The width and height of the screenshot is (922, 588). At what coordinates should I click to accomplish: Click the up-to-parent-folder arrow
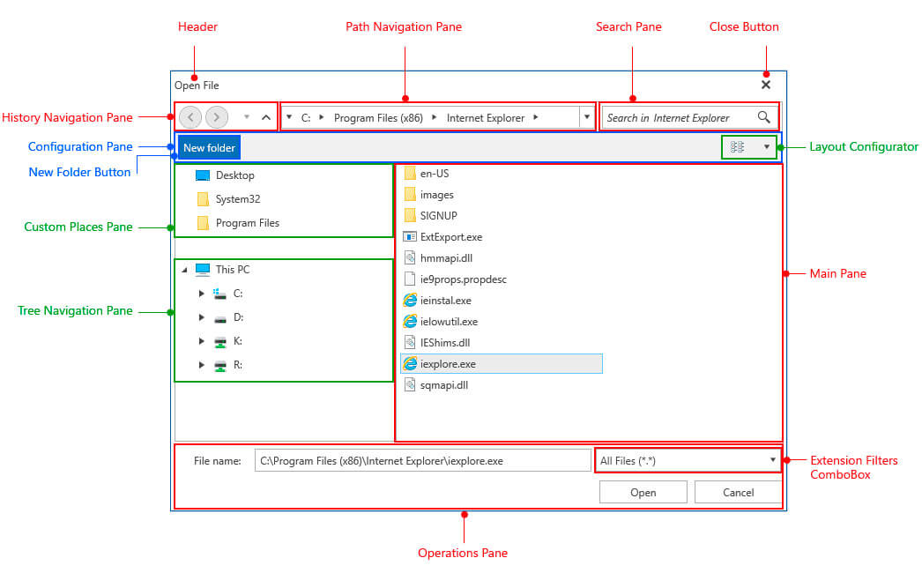[x=265, y=115]
